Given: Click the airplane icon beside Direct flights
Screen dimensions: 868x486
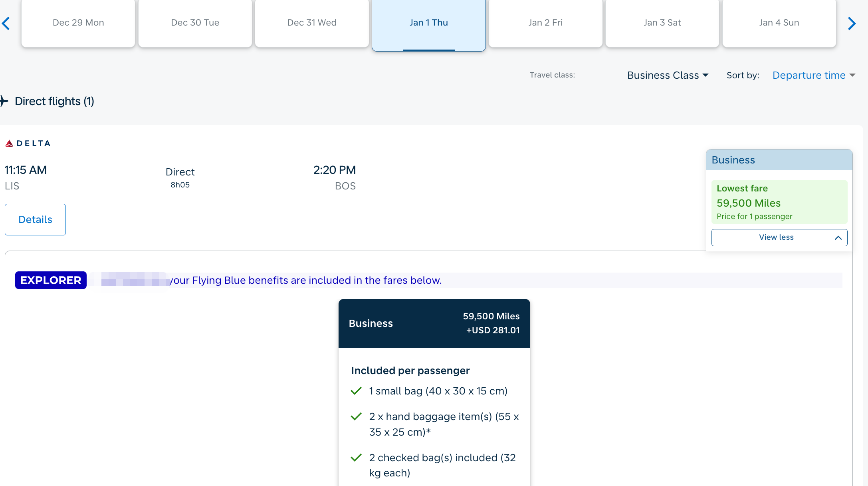Looking at the screenshot, I should click(x=4, y=101).
